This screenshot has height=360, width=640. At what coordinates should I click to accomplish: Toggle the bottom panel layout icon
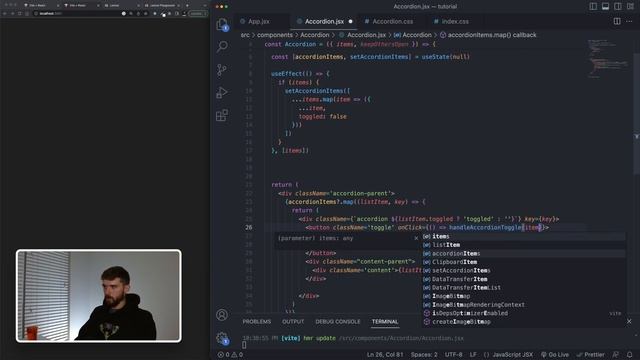click(605, 6)
